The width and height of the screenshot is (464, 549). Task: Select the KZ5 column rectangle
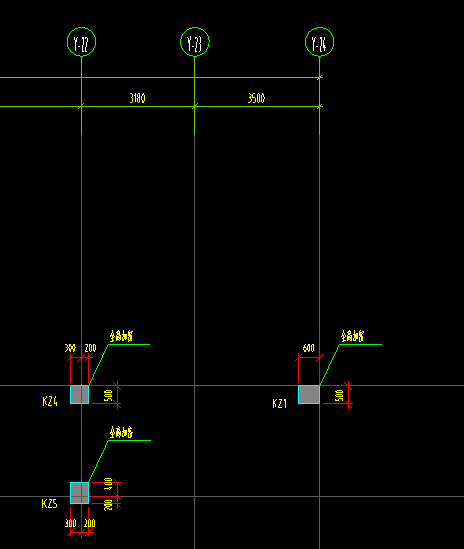click(79, 493)
